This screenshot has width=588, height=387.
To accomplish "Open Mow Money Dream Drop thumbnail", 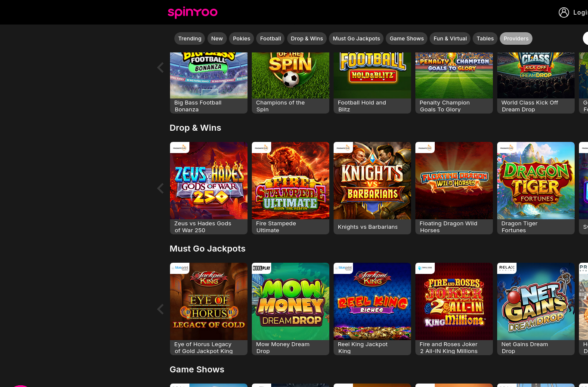I will [291, 301].
